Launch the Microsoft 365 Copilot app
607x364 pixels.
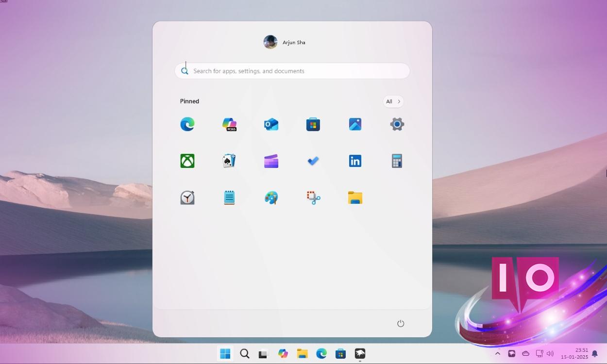coord(229,124)
